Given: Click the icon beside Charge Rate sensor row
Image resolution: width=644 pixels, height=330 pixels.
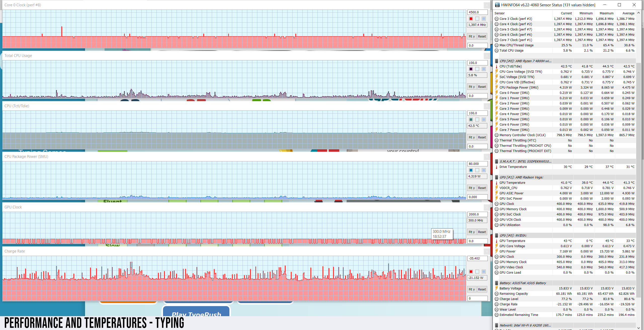Looking at the screenshot, I should [497, 304].
